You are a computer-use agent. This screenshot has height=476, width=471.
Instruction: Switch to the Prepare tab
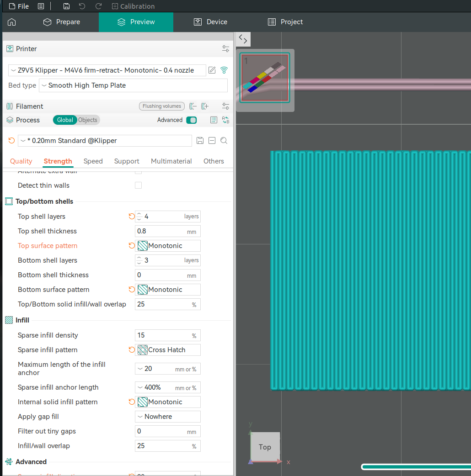click(x=62, y=22)
